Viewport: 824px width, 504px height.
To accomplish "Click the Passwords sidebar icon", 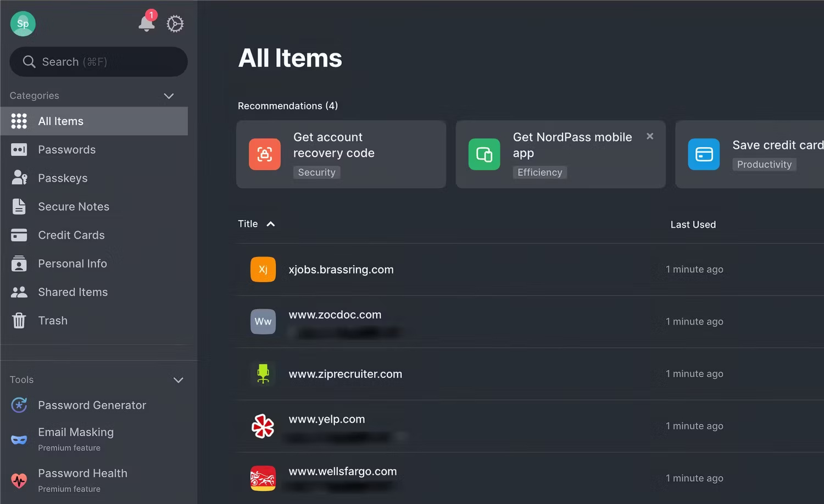I will (19, 150).
